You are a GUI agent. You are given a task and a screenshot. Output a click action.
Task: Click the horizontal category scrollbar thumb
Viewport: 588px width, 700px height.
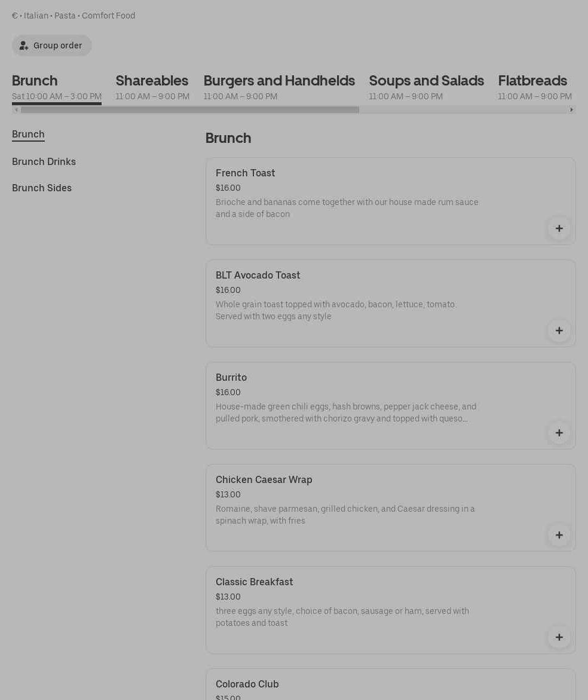pyautogui.click(x=189, y=110)
